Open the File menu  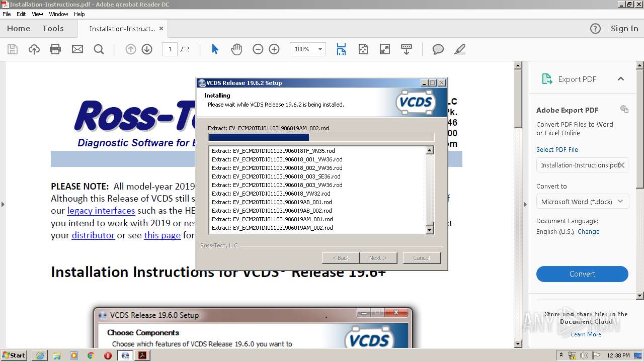click(x=7, y=14)
